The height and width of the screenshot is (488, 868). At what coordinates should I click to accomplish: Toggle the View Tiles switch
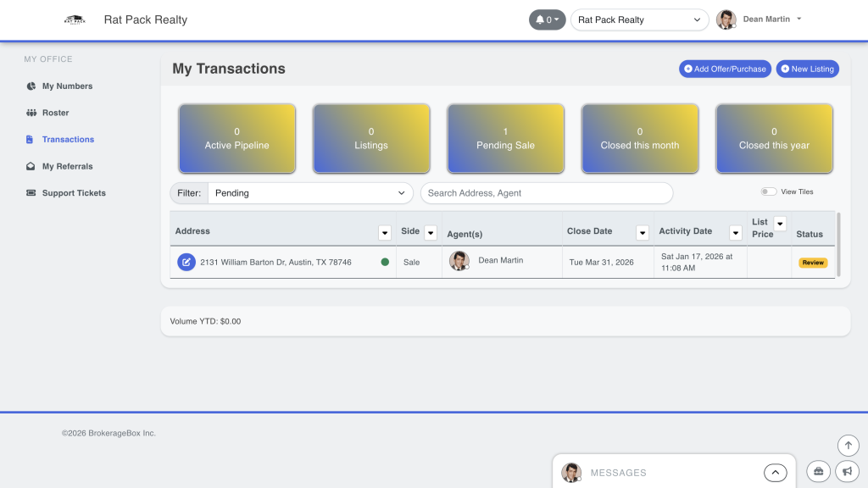pos(768,192)
